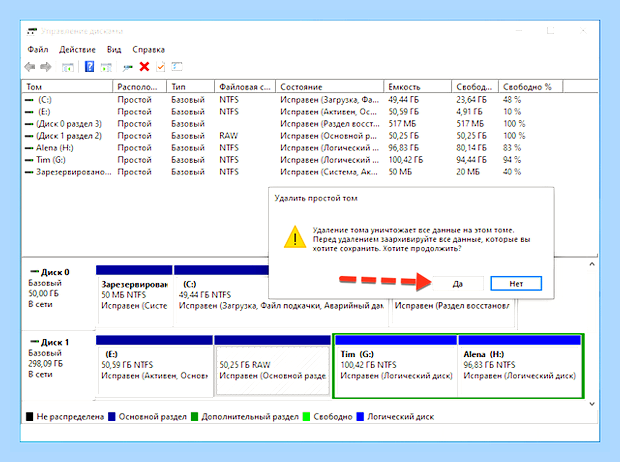This screenshot has height=462, width=620.
Task: Click the dark blue Основной раздел swatch
Action: click(x=112, y=417)
